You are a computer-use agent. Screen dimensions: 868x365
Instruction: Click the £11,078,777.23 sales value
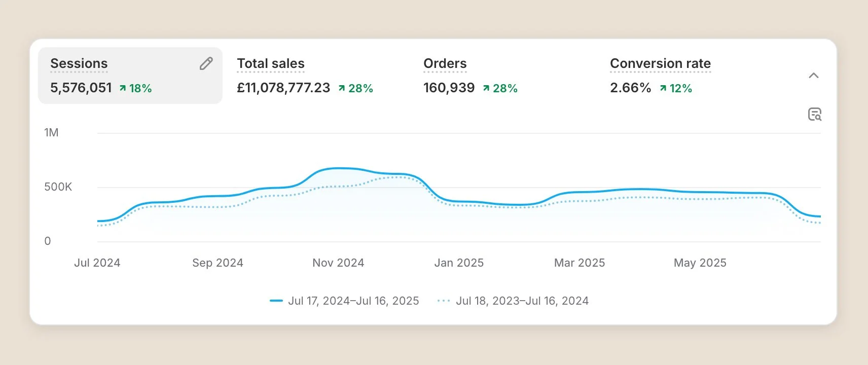click(x=283, y=88)
